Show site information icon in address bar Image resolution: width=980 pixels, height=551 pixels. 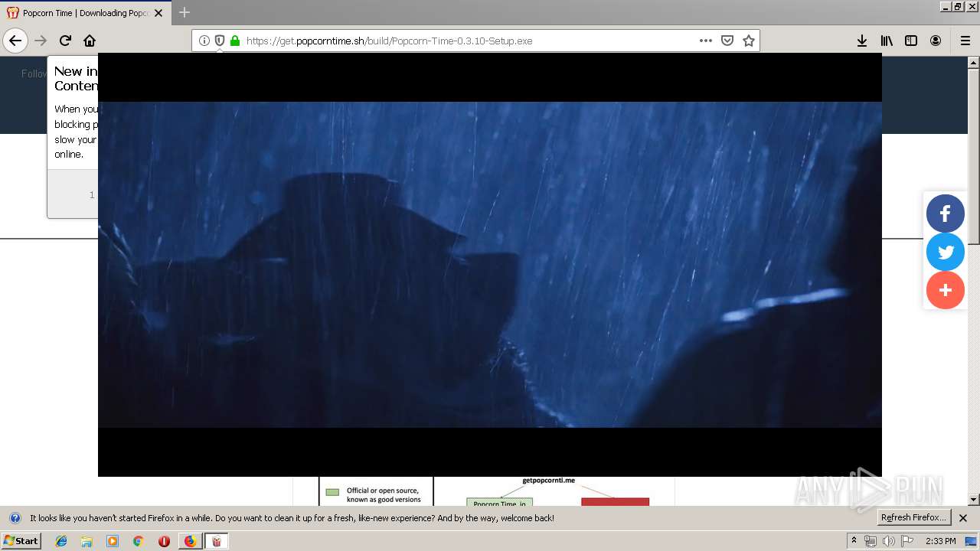click(x=204, y=41)
